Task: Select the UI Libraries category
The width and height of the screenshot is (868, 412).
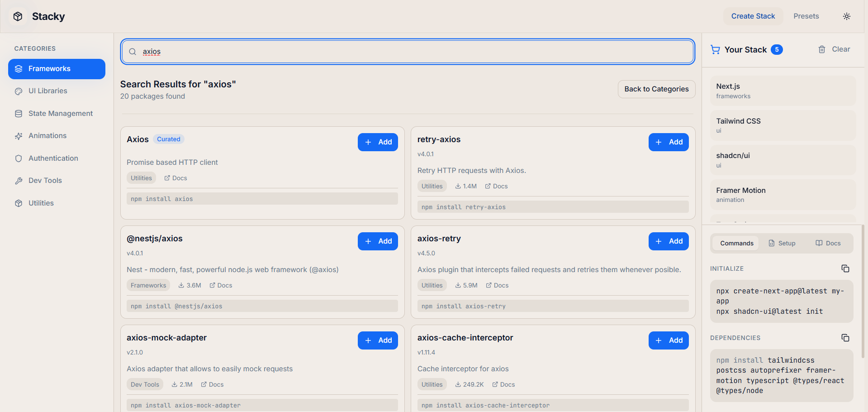Action: tap(57, 91)
